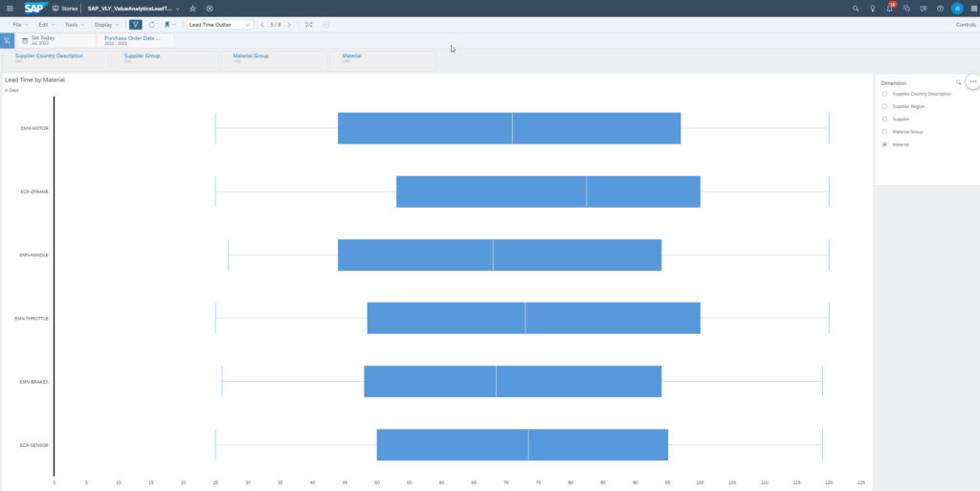Open the Dimension panel more actions button
The height and width of the screenshot is (491, 980).
point(972,81)
